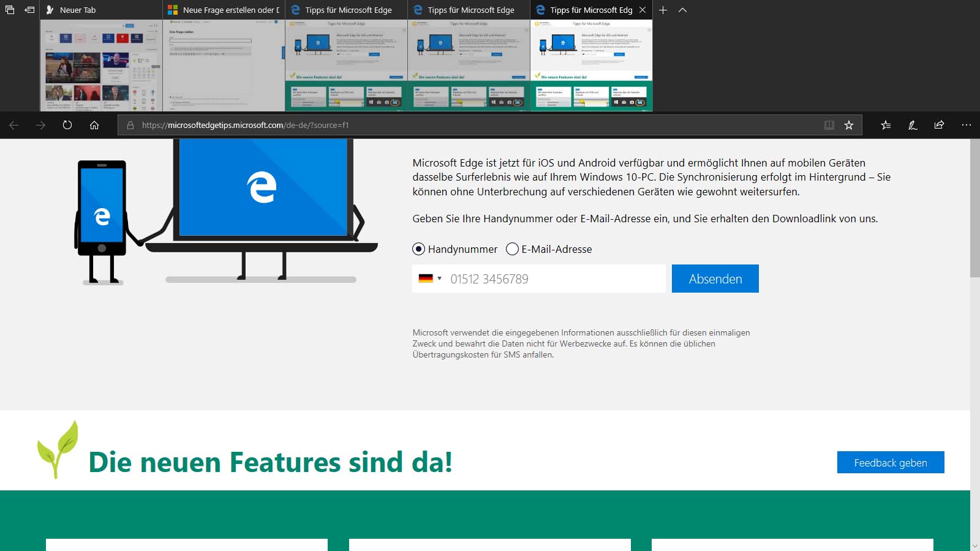Image resolution: width=980 pixels, height=551 pixels.
Task: Open the home page
Action: click(94, 125)
